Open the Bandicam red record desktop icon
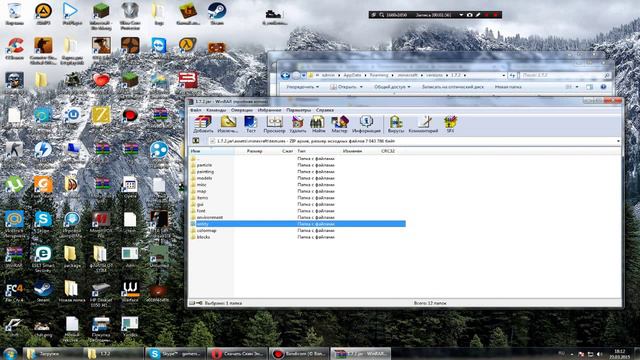The image size is (640, 360). [x=130, y=116]
